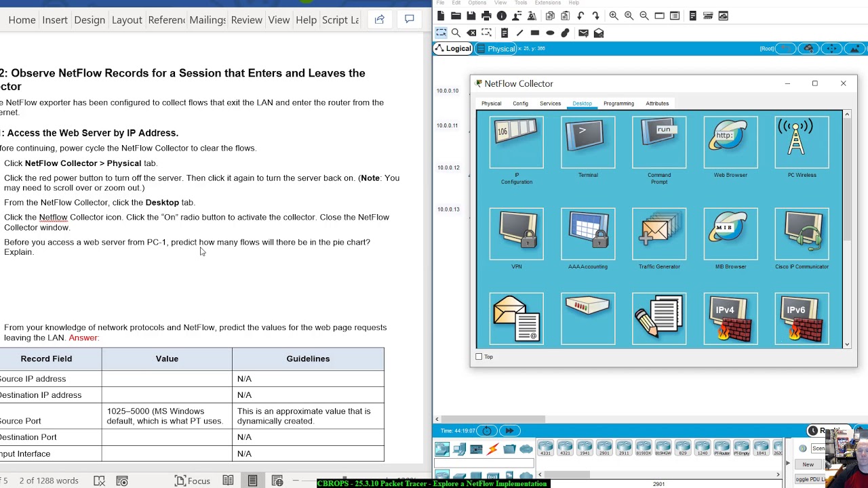Click the Zoom Out magnifier icon

tap(644, 16)
